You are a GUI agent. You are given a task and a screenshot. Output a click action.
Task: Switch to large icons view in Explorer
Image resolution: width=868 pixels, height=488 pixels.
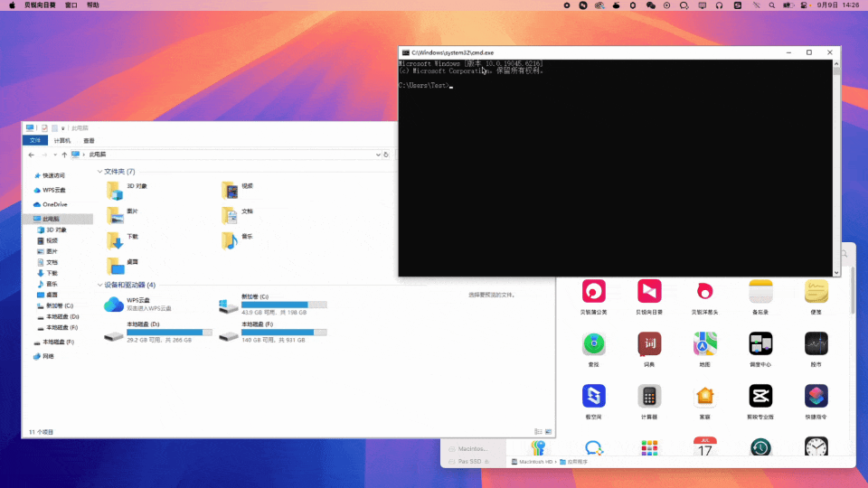tap(547, 432)
